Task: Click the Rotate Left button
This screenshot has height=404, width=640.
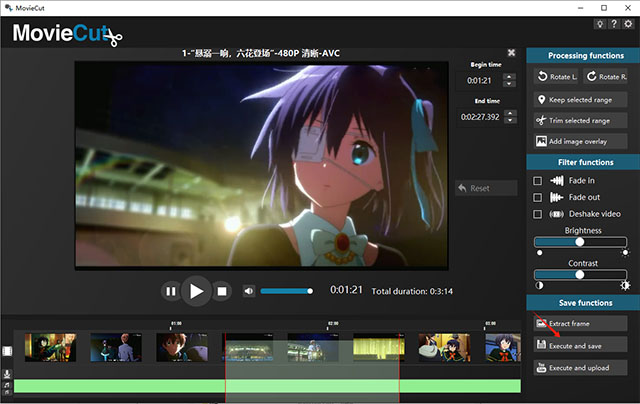Action: point(556,76)
